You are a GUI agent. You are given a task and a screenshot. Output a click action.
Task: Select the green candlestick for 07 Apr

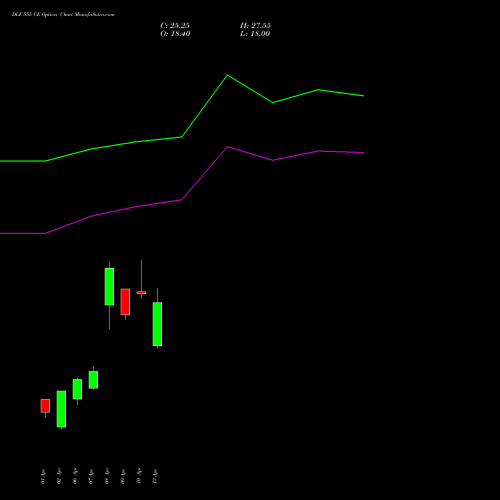tap(93, 380)
